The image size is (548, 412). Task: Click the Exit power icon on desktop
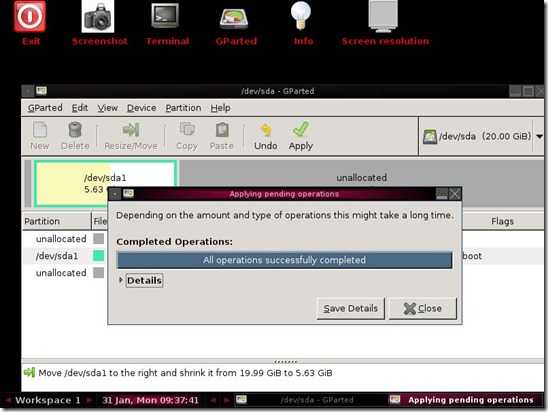30,16
